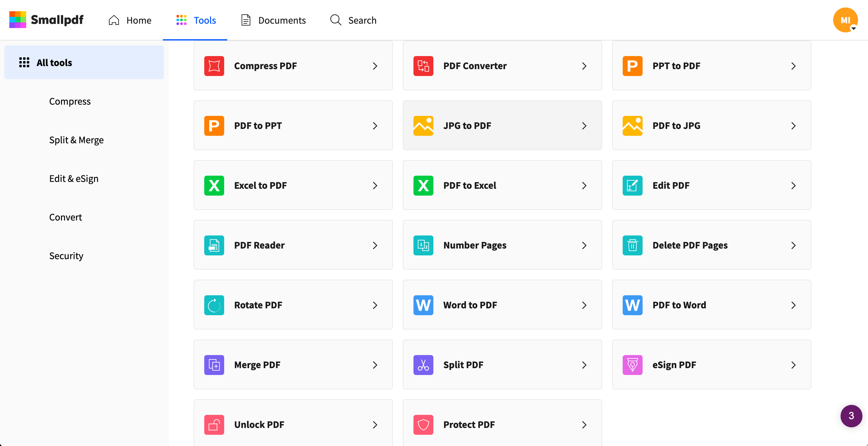
Task: Switch to the Documents tab
Action: click(x=273, y=20)
